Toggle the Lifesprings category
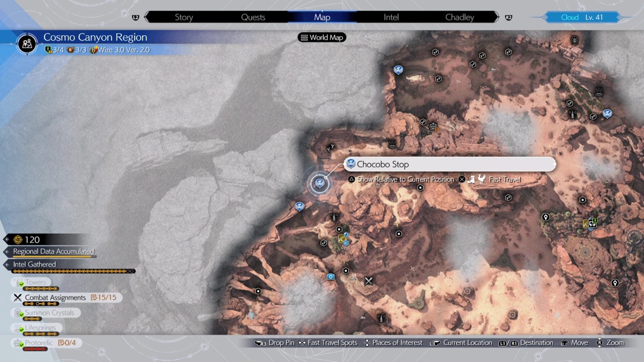This screenshot has width=644, height=362. pos(35,328)
